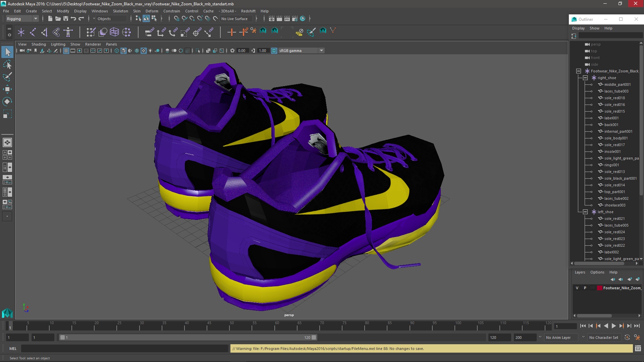Collapse the Footwear_Nike_Zoom_Black group
Image resolution: width=644 pixels, height=362 pixels.
pos(579,71)
